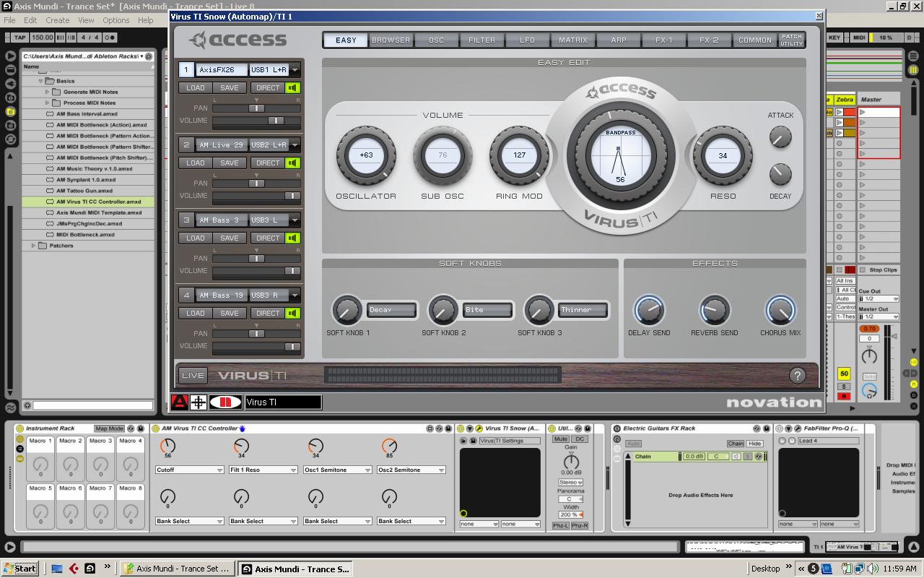Click the chain speaker mute icon

click(x=736, y=457)
